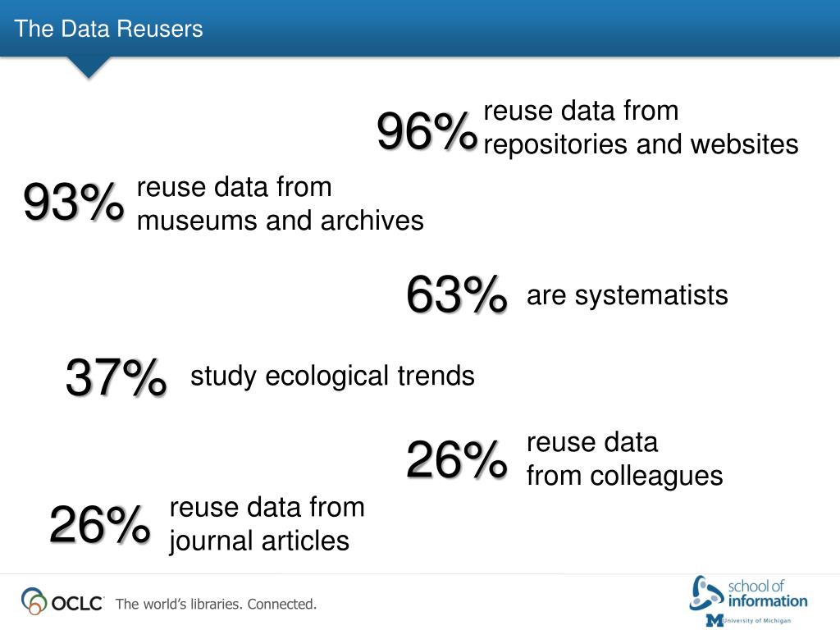Image resolution: width=840 pixels, height=630 pixels.
Task: Select 'study ecological trends' text
Action: [332, 376]
